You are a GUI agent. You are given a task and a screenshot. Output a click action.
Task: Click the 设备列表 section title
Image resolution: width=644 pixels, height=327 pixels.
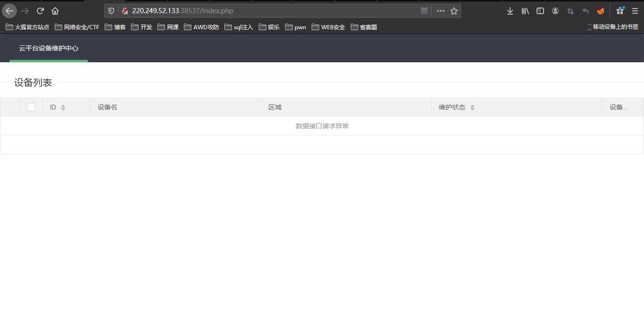click(x=33, y=83)
